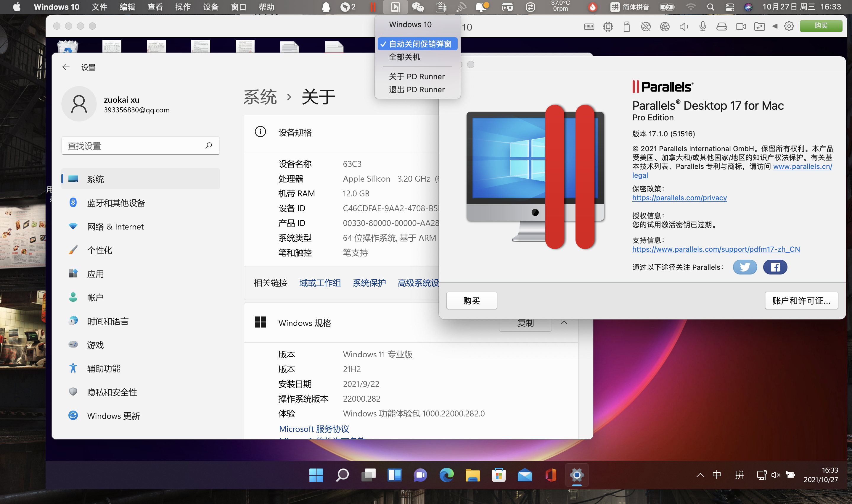
Task: Click the hard disk toolbar icon
Action: pos(721,27)
